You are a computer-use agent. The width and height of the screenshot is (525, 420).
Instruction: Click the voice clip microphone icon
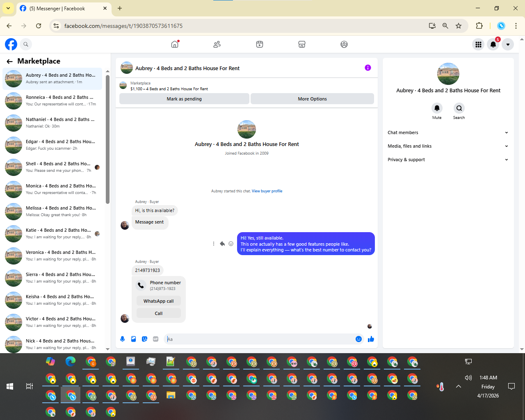coord(122,339)
